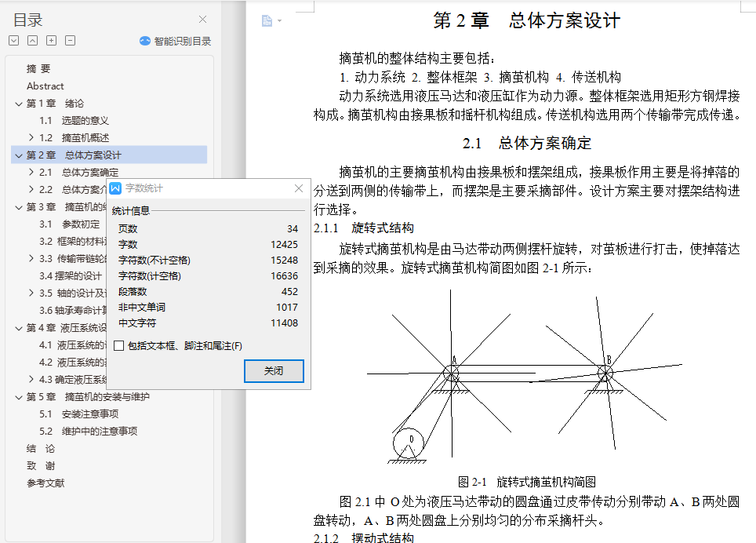Collapse 第2章 总体方案设计 outline node
756x543 pixels.
pos(19,155)
